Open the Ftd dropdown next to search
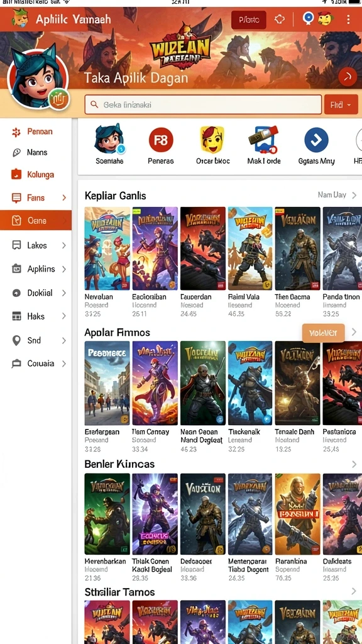 (x=341, y=105)
